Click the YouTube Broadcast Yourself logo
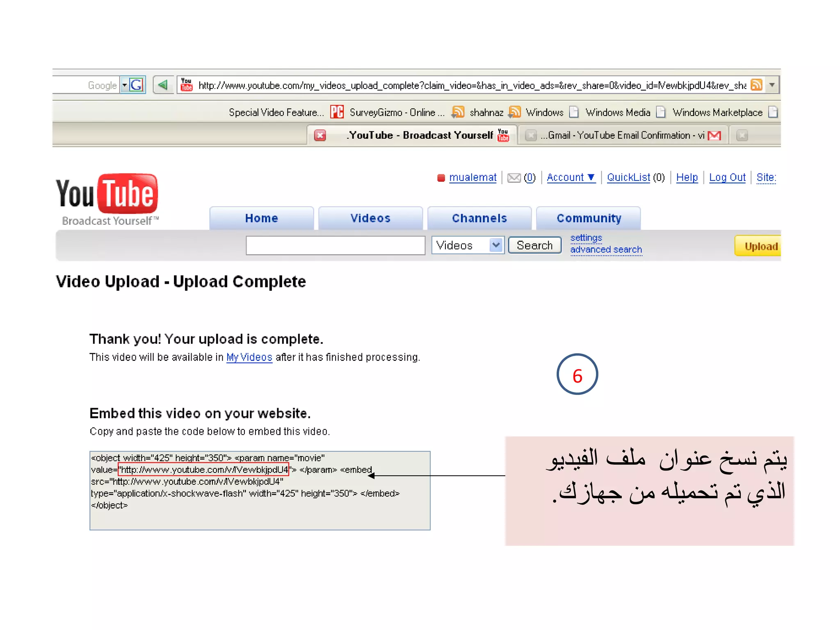The image size is (840, 630). pos(107,199)
